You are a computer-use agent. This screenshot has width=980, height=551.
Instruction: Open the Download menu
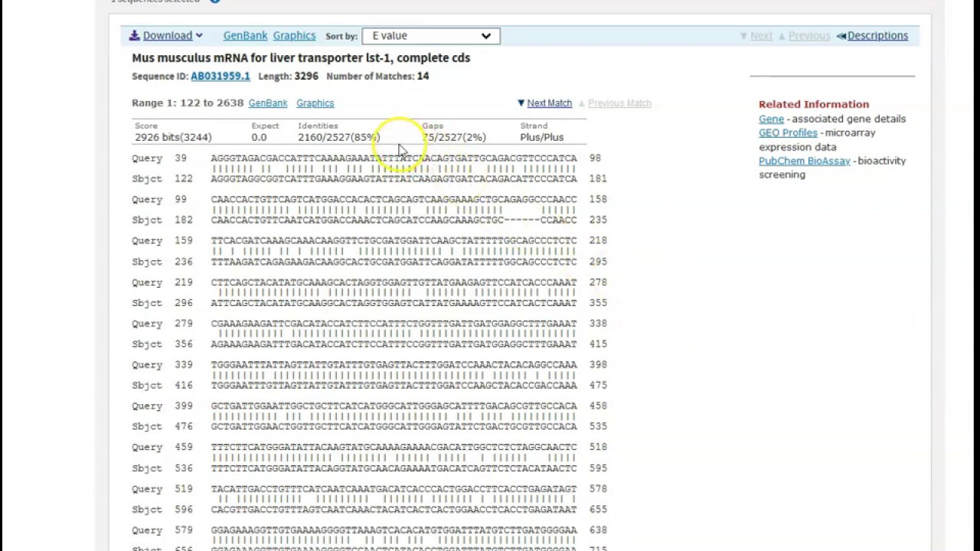click(x=166, y=35)
